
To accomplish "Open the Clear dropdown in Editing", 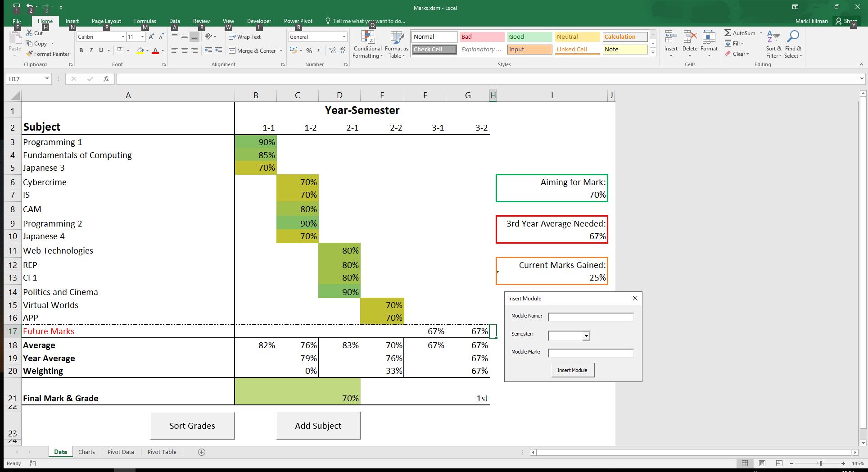I will coord(737,54).
